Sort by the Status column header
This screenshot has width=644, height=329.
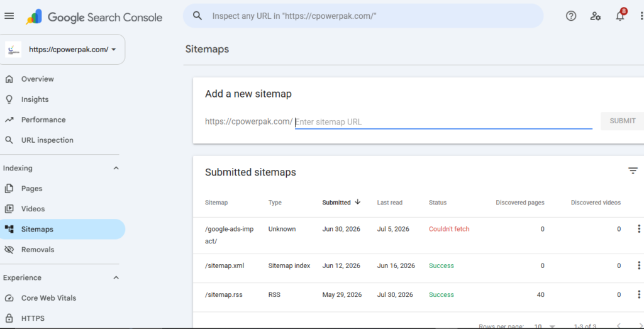pyautogui.click(x=438, y=203)
